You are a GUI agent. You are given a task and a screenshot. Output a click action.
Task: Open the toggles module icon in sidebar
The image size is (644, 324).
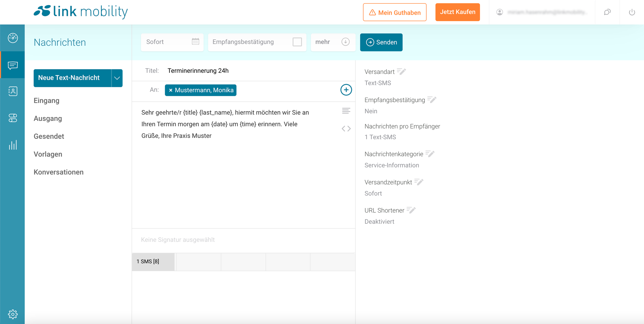(13, 118)
